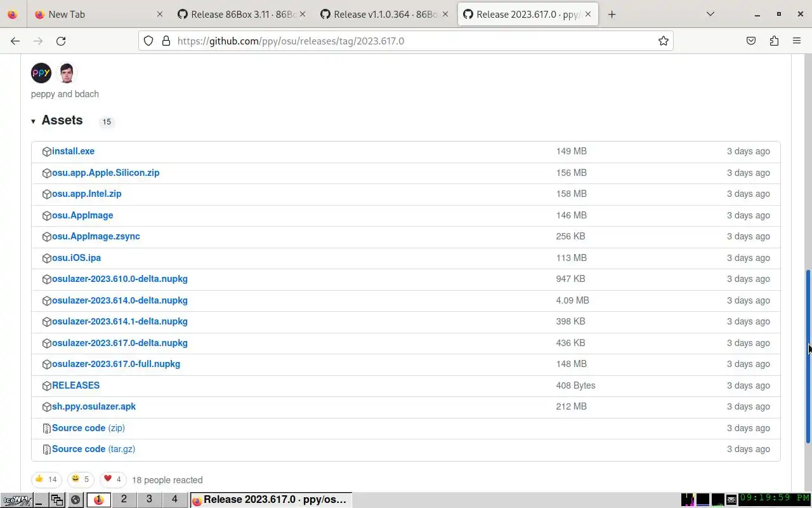Open the IceWM start menu button
The height and width of the screenshot is (508, 812).
(x=16, y=500)
